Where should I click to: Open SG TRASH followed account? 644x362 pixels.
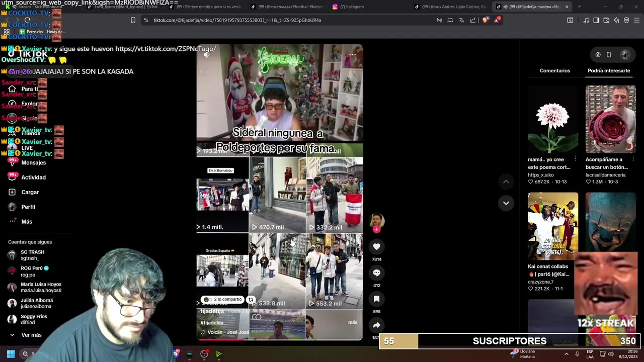26,255
